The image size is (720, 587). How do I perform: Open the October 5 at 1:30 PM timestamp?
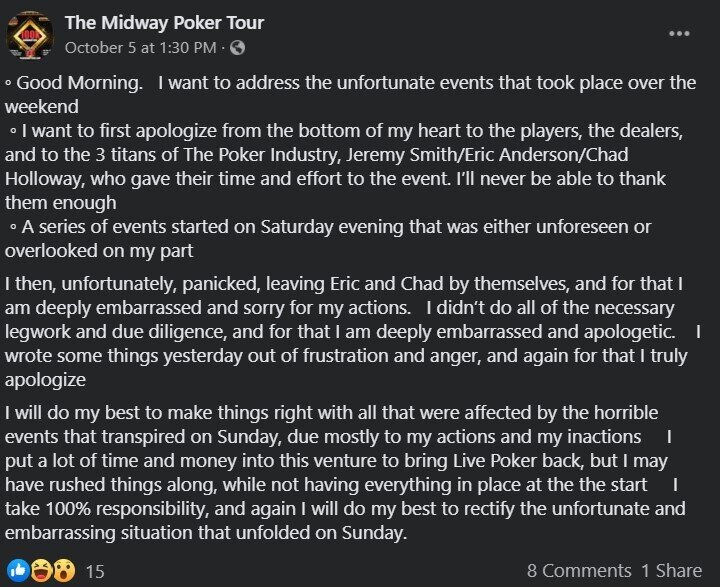pos(141,48)
